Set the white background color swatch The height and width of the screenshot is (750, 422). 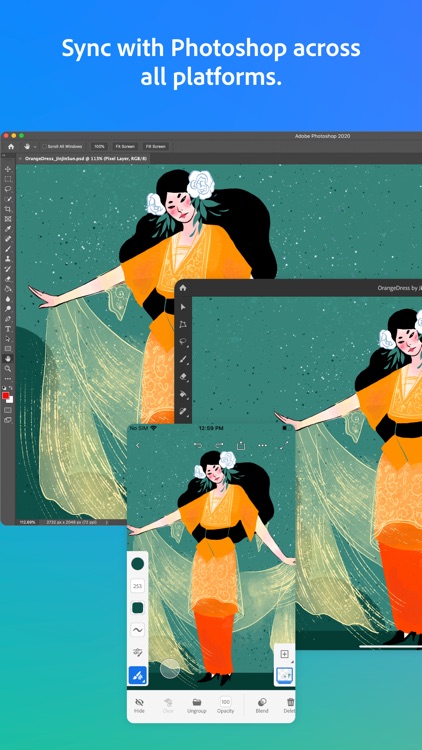10,399
